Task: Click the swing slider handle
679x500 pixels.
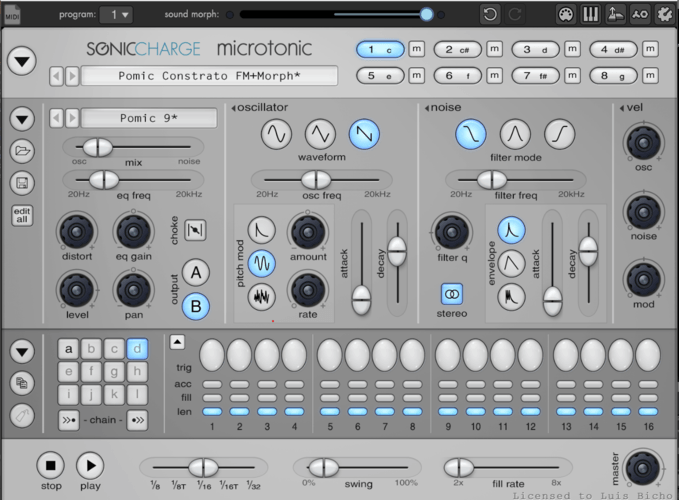Action: [324, 467]
